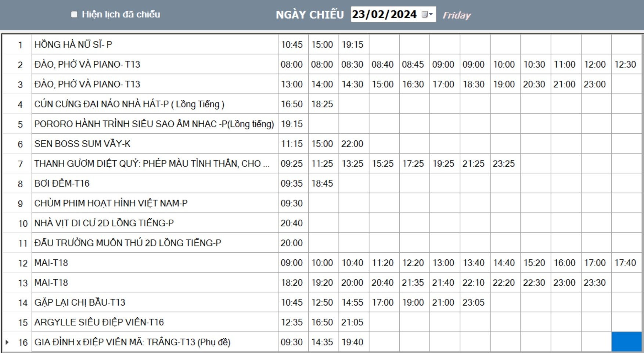Screen dimensions: 644x353
Task: Select the 12:30 showing of ĐÀO, PHỞ VÀ PIANO
Action: 625,65
